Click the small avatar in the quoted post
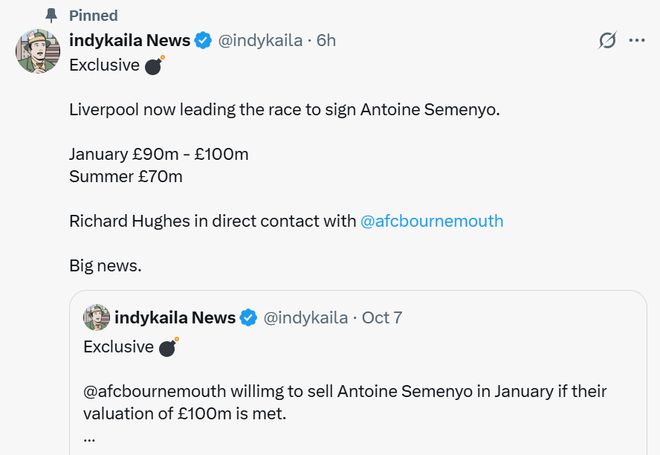Image resolution: width=660 pixels, height=455 pixels. [x=96, y=317]
